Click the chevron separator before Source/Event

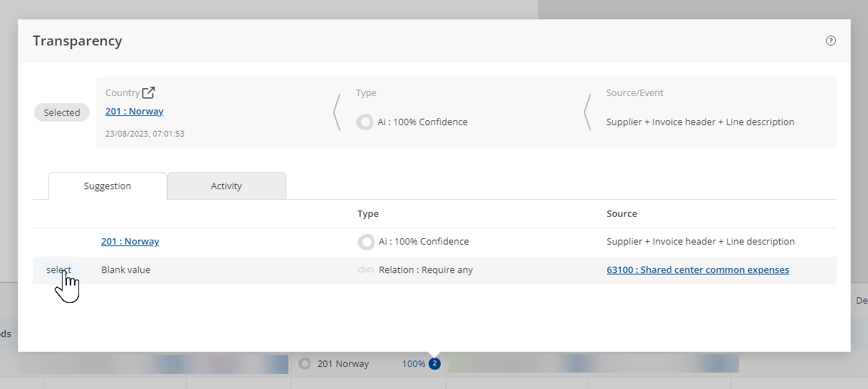pos(587,112)
